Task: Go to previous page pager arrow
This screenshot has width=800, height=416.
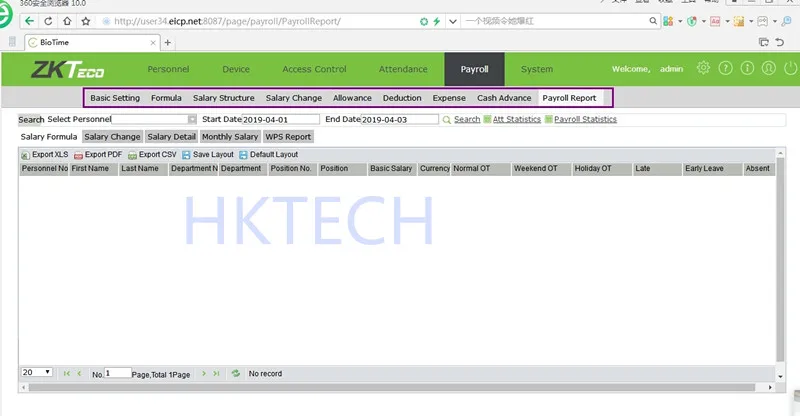Action: point(79,374)
